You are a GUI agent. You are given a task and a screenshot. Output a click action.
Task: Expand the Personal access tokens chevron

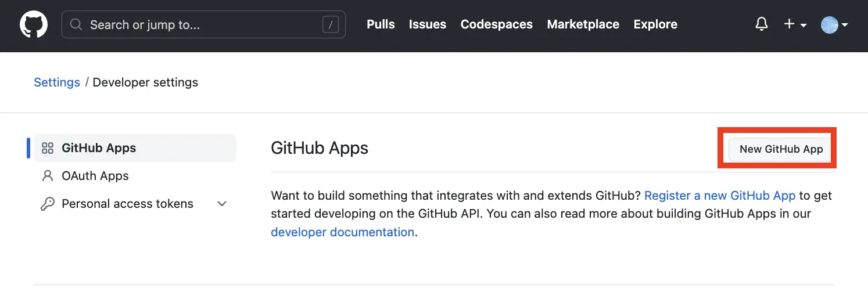click(222, 204)
